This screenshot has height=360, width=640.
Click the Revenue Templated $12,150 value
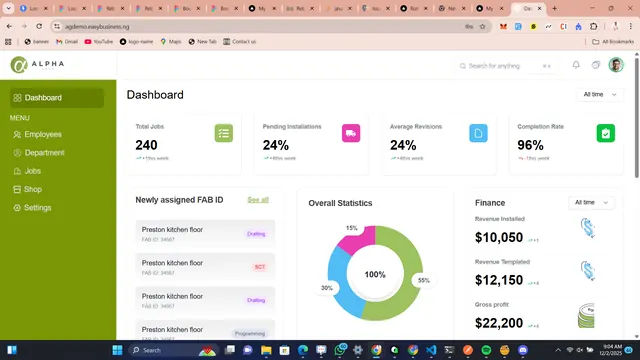pyautogui.click(x=499, y=280)
